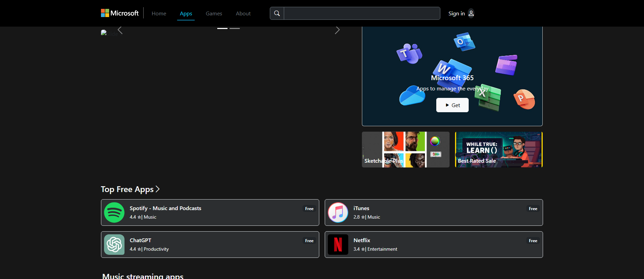Click the Music streaming apps heading
The width and height of the screenshot is (644, 279).
[143, 276]
